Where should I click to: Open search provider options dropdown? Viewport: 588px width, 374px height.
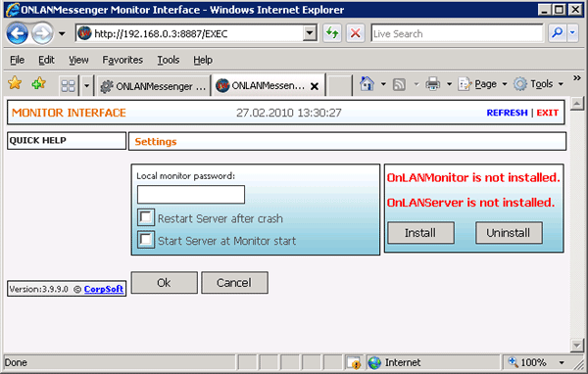point(572,33)
